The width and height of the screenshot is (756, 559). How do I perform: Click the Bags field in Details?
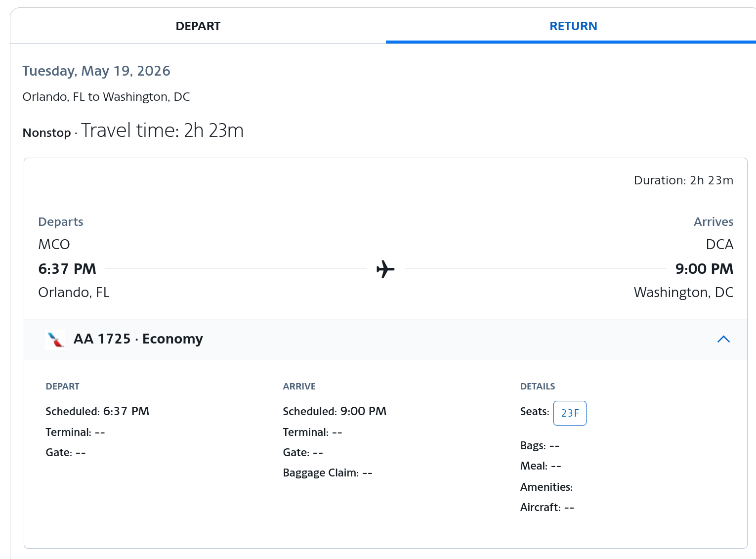pos(539,446)
